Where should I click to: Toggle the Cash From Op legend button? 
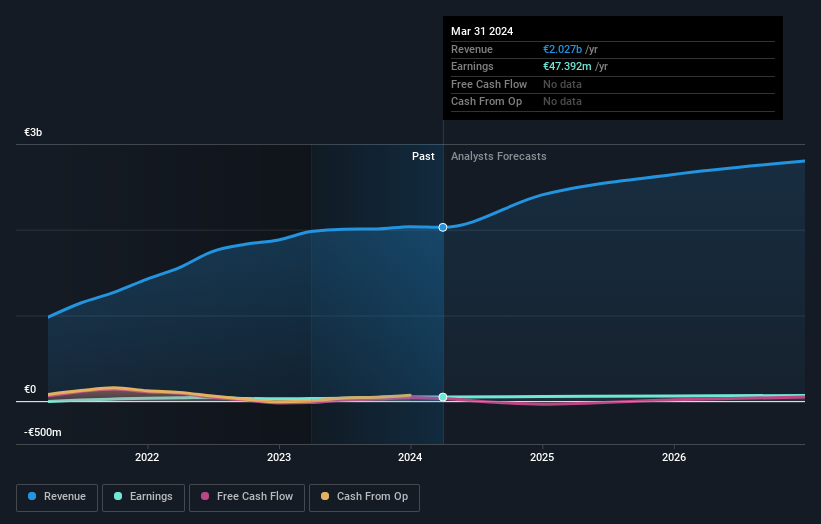pos(364,497)
